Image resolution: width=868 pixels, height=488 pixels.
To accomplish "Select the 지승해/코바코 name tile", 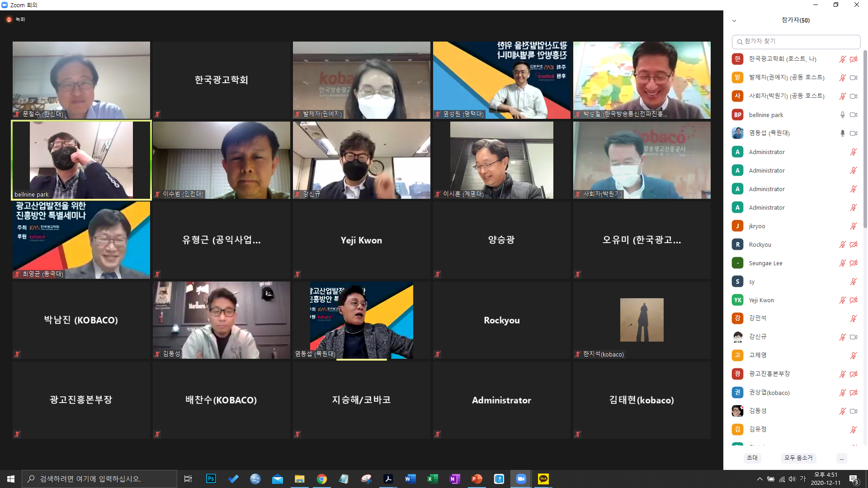I will coord(362,400).
